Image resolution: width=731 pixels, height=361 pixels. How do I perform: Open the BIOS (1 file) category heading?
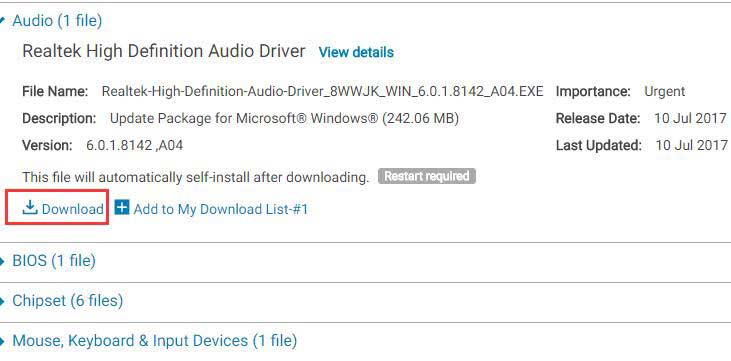tap(54, 261)
